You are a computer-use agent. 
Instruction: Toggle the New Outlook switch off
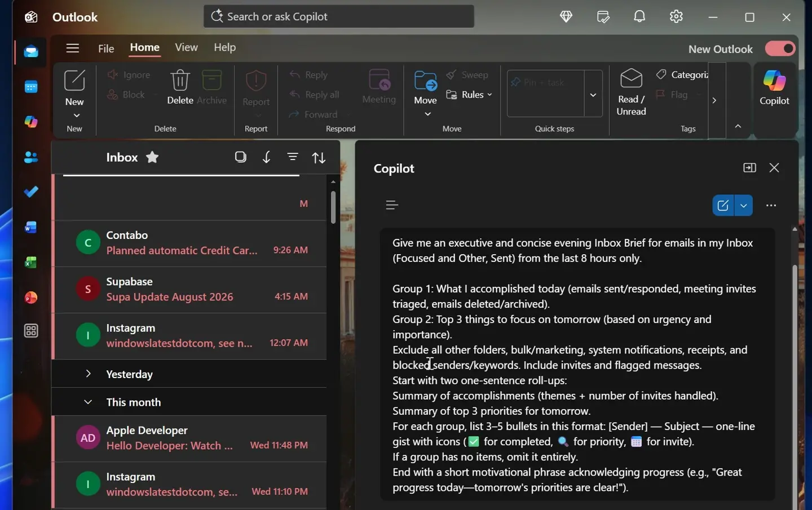[780, 48]
